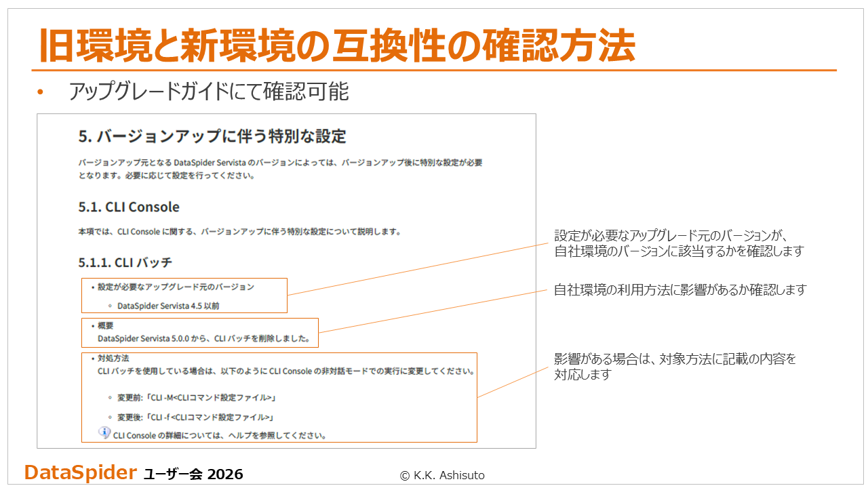Select the 変更前 CLI -M command line

pos(197,397)
